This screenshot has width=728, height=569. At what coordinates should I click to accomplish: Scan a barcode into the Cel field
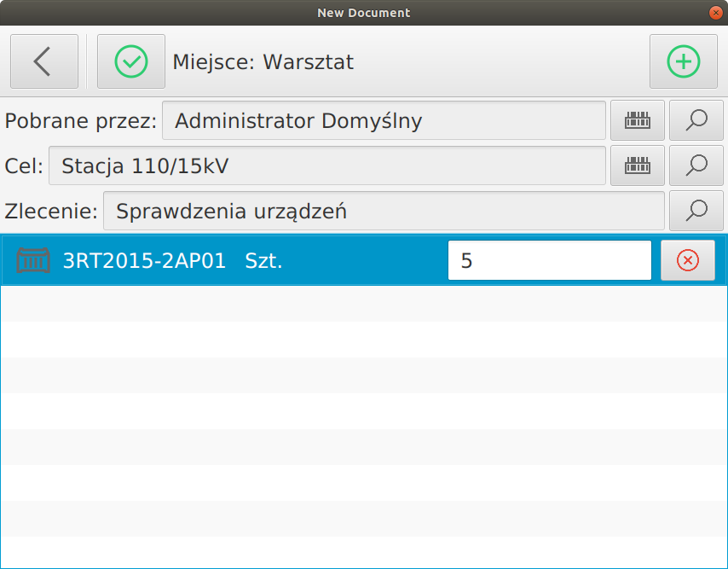pos(637,165)
